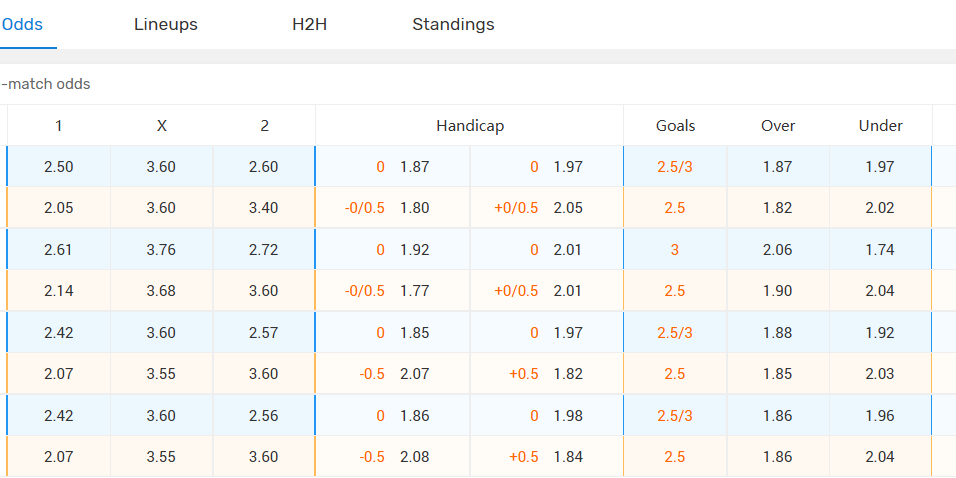The width and height of the screenshot is (956, 478).
Task: Select draw odds 3.68
Action: (161, 291)
